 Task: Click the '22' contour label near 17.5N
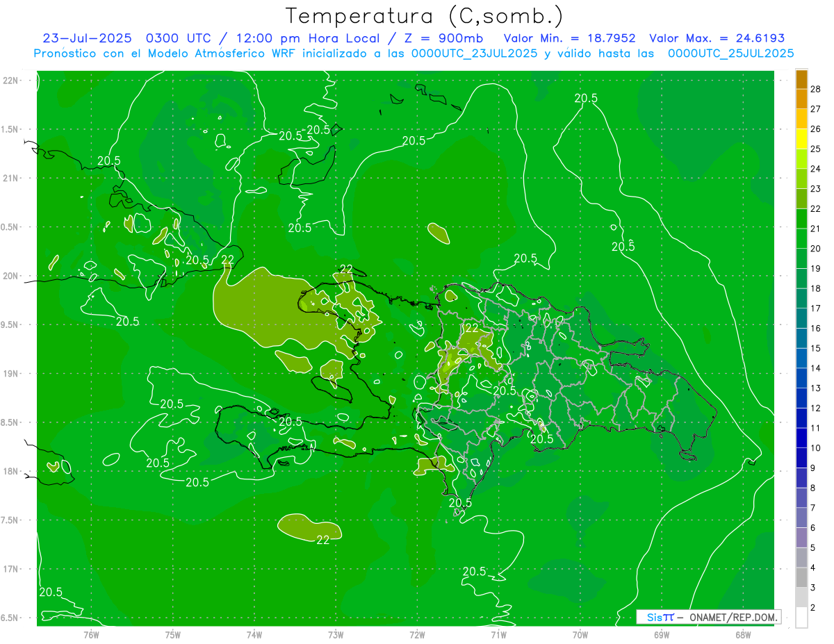click(x=323, y=540)
